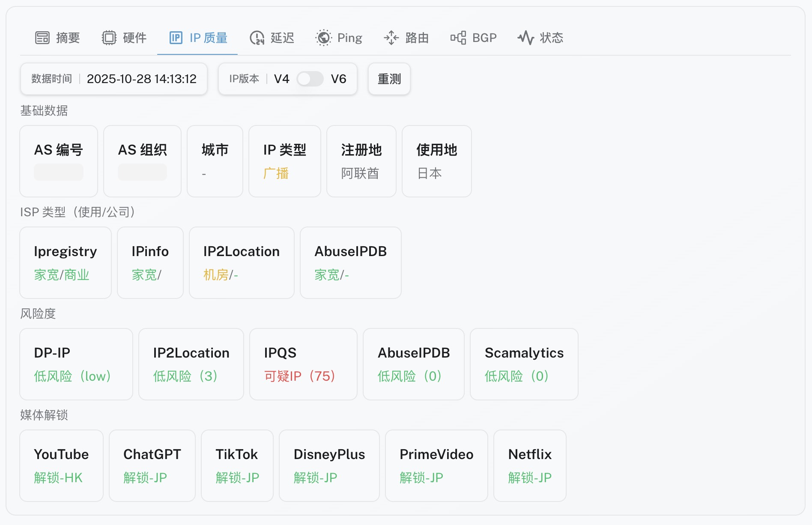Click the Ping globe icon
This screenshot has height=525, width=812.
[324, 38]
